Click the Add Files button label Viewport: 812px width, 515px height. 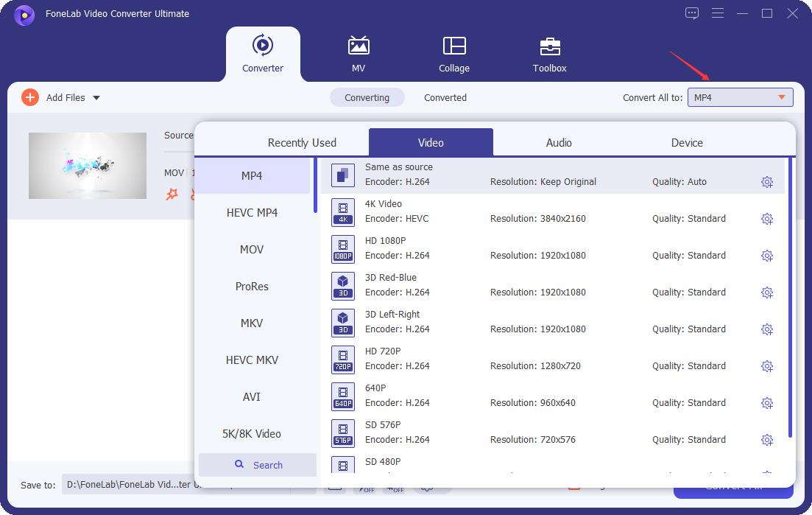click(66, 97)
